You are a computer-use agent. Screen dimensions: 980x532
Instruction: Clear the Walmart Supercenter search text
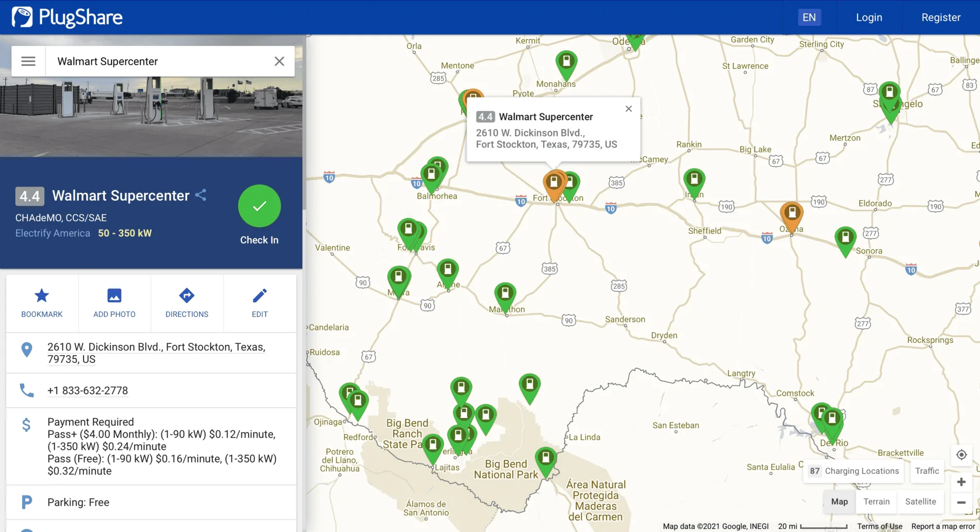point(279,61)
